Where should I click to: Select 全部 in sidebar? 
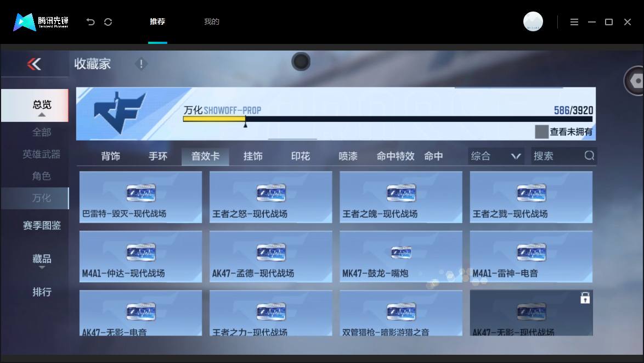pos(42,132)
